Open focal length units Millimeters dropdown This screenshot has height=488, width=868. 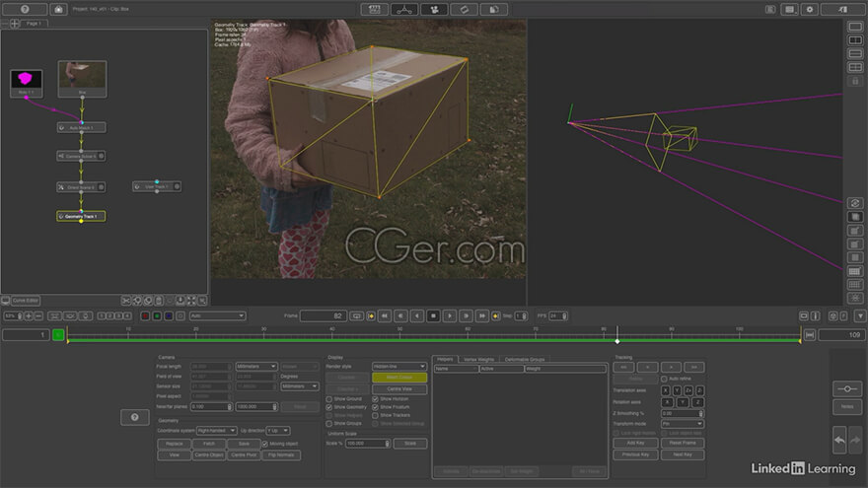pyautogui.click(x=256, y=367)
